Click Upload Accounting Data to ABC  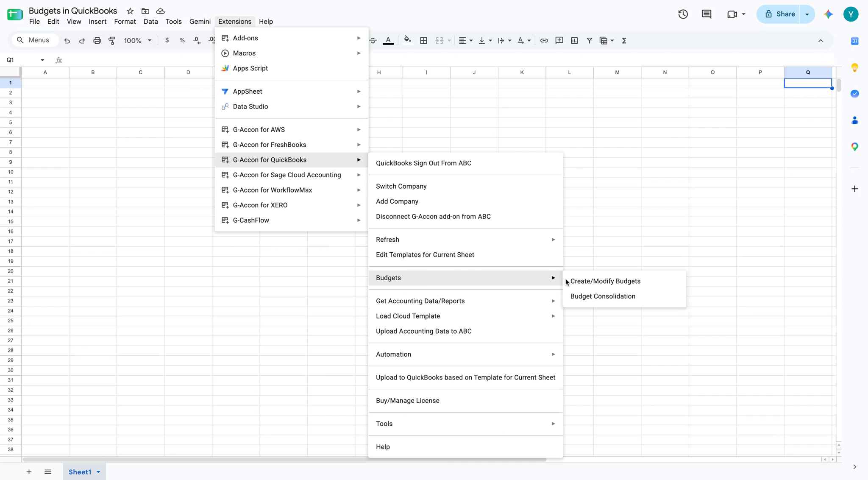[x=465, y=332]
